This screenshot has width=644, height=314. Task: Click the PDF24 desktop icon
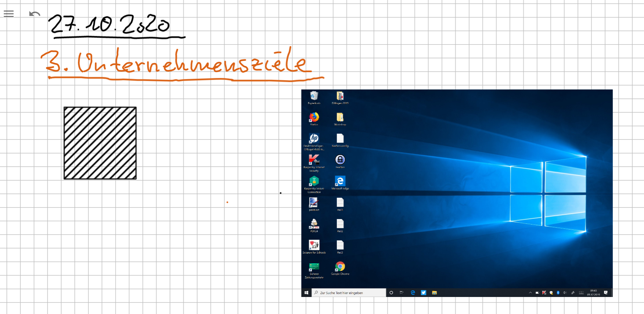click(314, 223)
